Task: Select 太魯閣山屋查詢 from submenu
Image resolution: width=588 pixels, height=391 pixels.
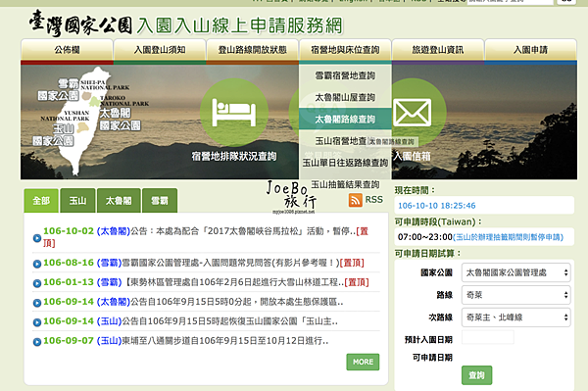Action: pos(345,97)
